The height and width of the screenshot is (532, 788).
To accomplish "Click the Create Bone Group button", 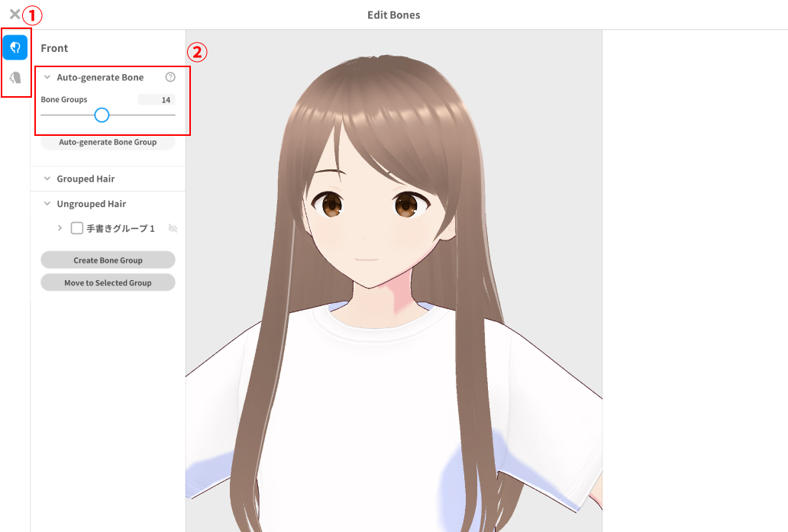I will pos(108,260).
